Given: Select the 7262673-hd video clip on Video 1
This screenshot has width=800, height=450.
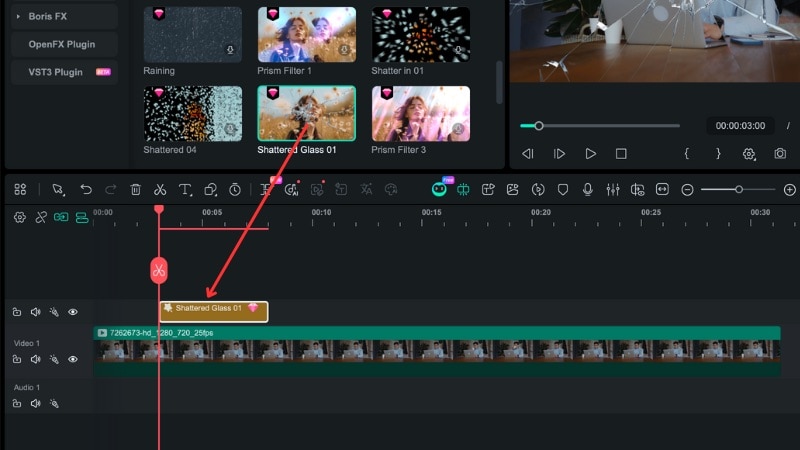Looking at the screenshot, I should [437, 352].
